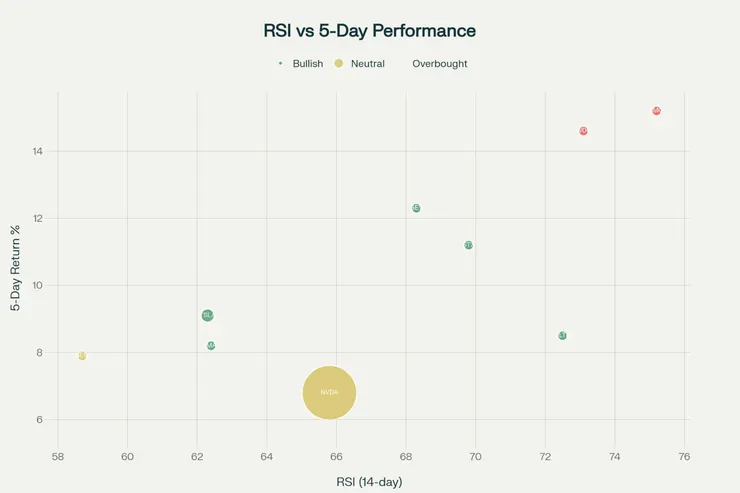Hide the Overbought legend series
Viewport: 740px width, 493px height.
[439, 64]
